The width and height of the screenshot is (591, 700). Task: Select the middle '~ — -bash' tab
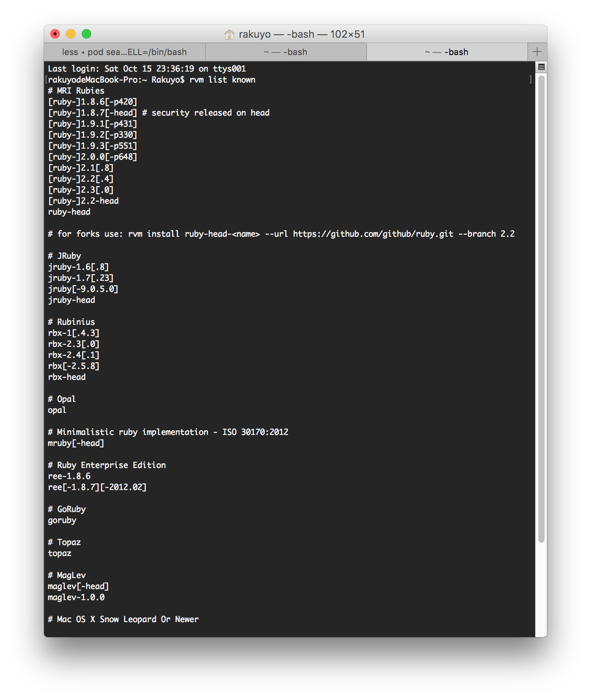coord(286,52)
